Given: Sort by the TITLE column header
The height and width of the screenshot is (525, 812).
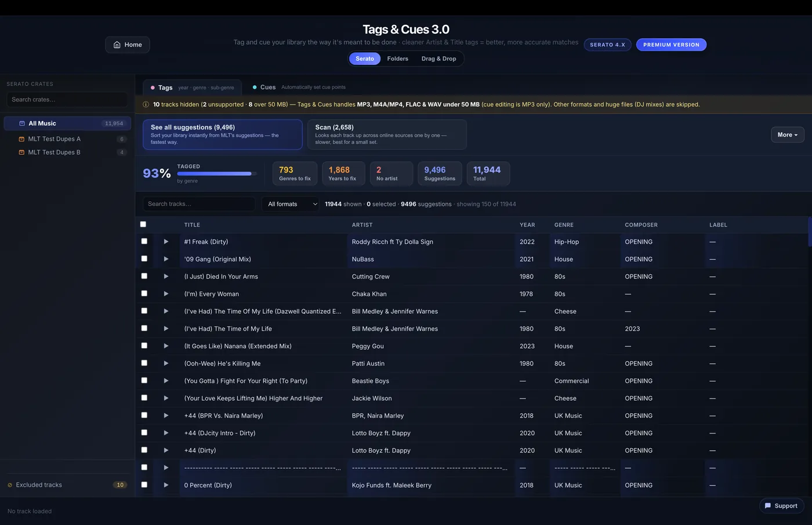Looking at the screenshot, I should click(x=192, y=225).
